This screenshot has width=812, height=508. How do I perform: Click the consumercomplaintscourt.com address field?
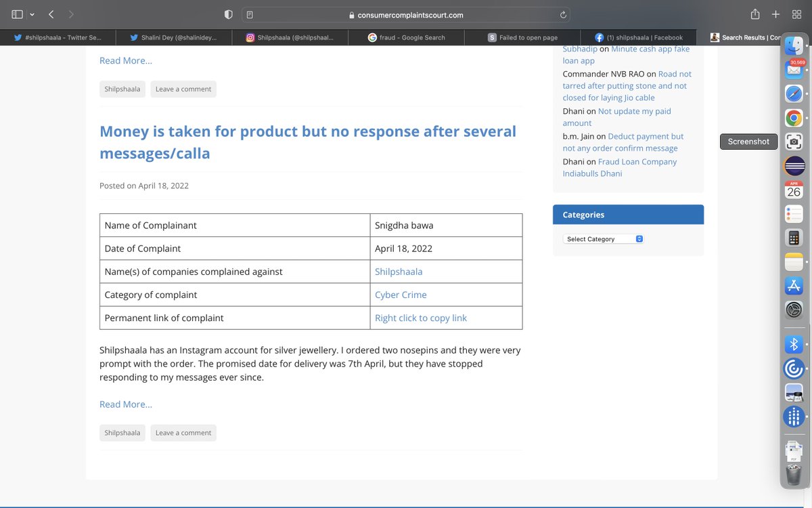406,15
